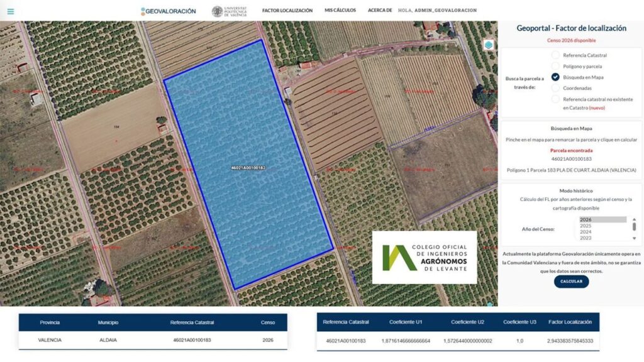
Task: Click the Colegio de Ingenieros Agrónomos logo
Action: [x=425, y=258]
